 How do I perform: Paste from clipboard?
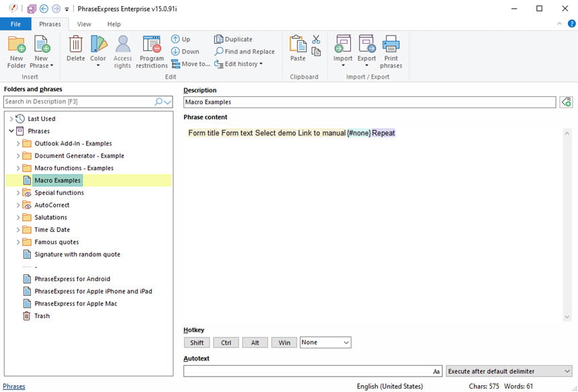click(x=298, y=48)
